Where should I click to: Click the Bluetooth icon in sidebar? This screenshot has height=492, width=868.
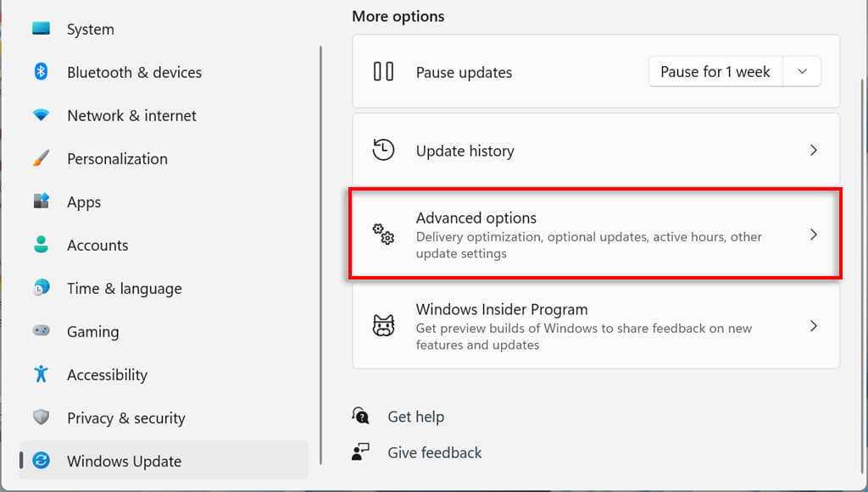pyautogui.click(x=41, y=72)
